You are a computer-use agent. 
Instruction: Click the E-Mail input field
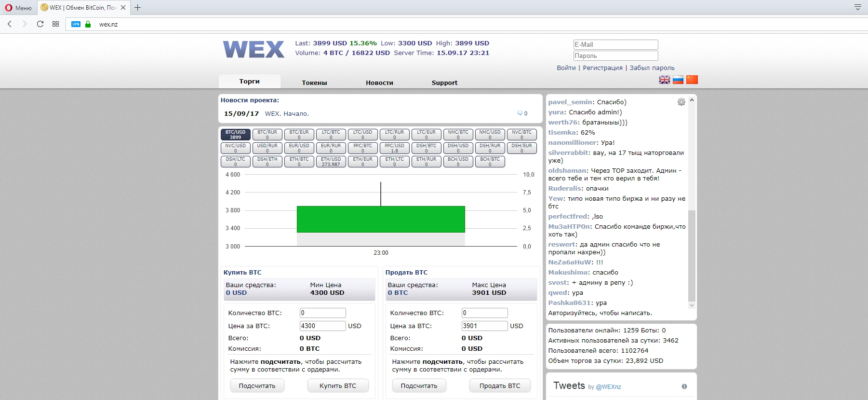click(615, 44)
